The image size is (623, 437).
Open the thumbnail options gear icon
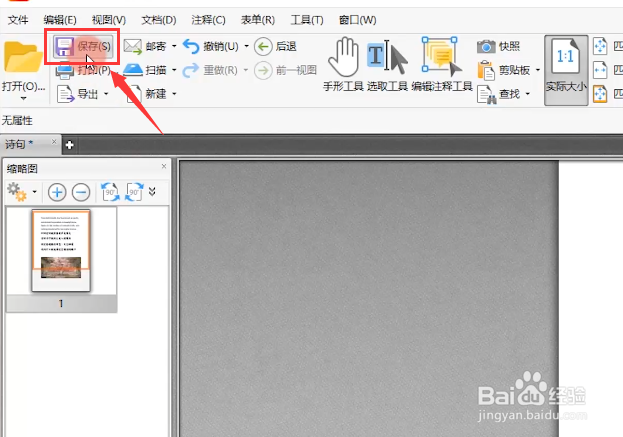point(17,192)
